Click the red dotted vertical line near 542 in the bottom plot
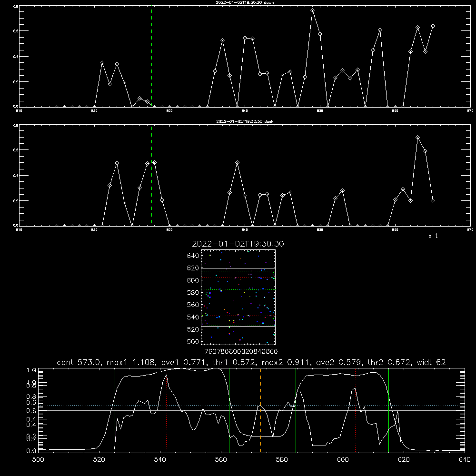 (x=166, y=410)
